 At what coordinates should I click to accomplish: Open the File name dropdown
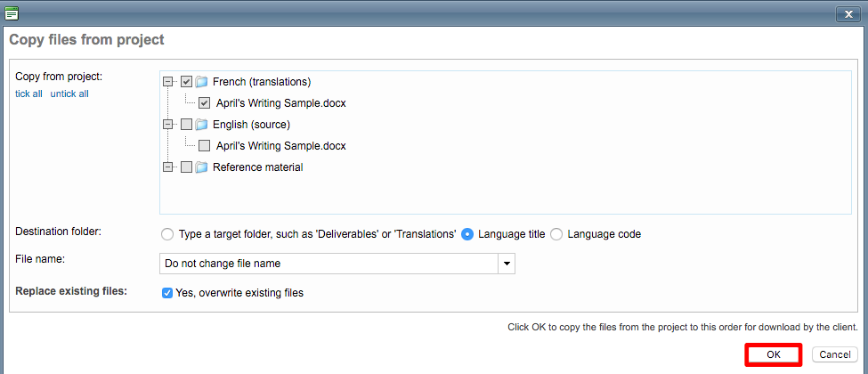pos(507,264)
